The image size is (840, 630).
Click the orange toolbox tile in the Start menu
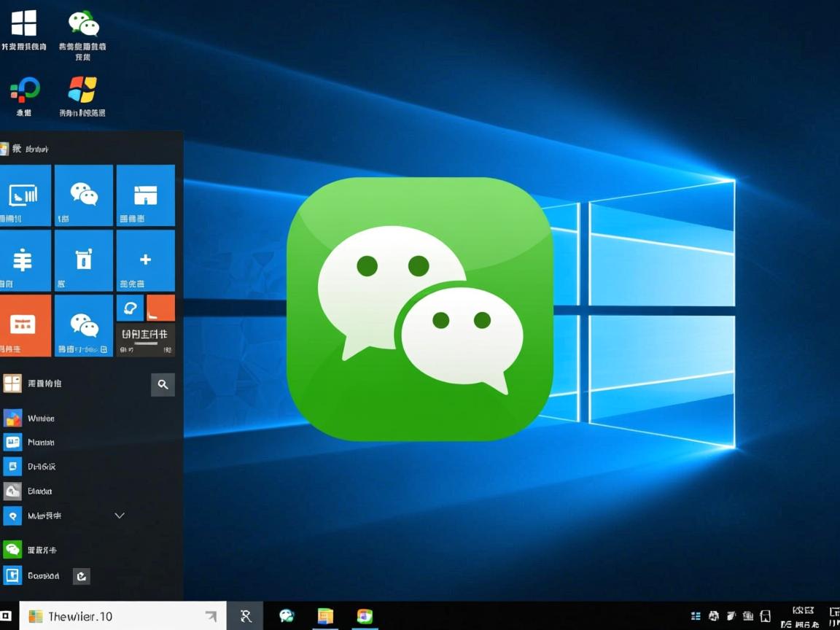coord(26,326)
